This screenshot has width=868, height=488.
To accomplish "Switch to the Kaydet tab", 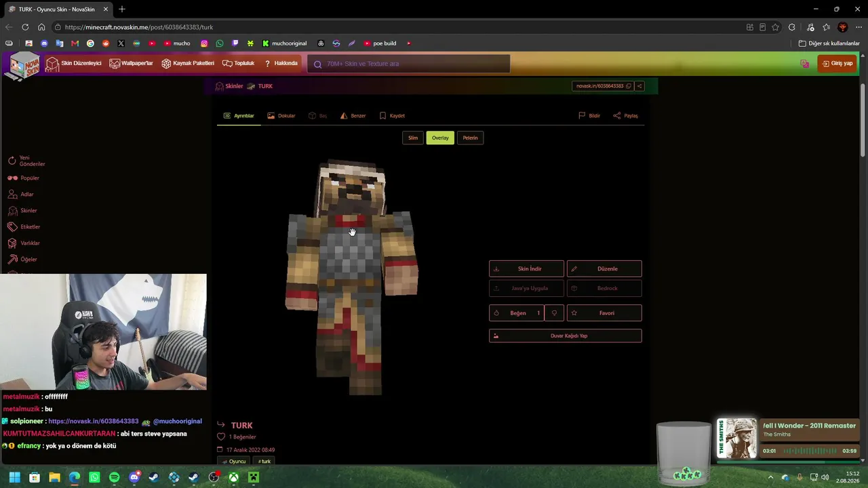I will pyautogui.click(x=392, y=116).
